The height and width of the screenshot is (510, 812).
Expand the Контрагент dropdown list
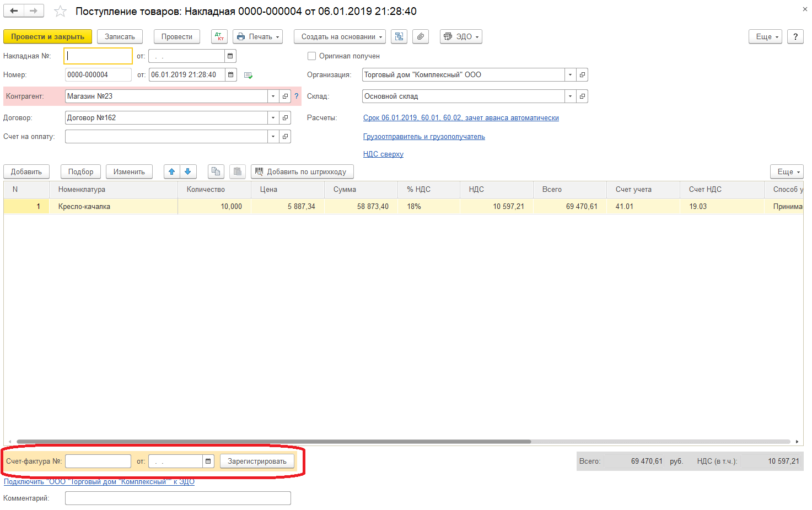tap(273, 96)
